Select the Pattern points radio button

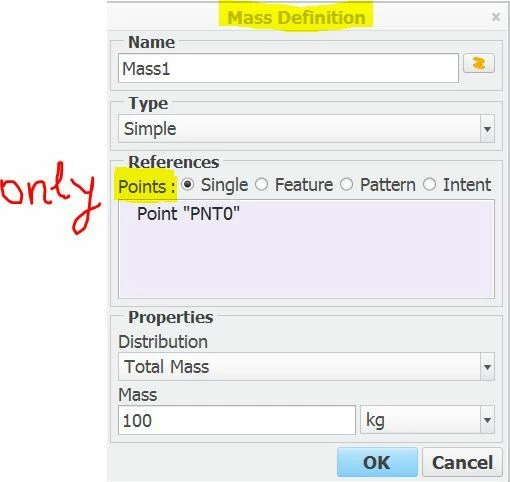click(x=346, y=184)
